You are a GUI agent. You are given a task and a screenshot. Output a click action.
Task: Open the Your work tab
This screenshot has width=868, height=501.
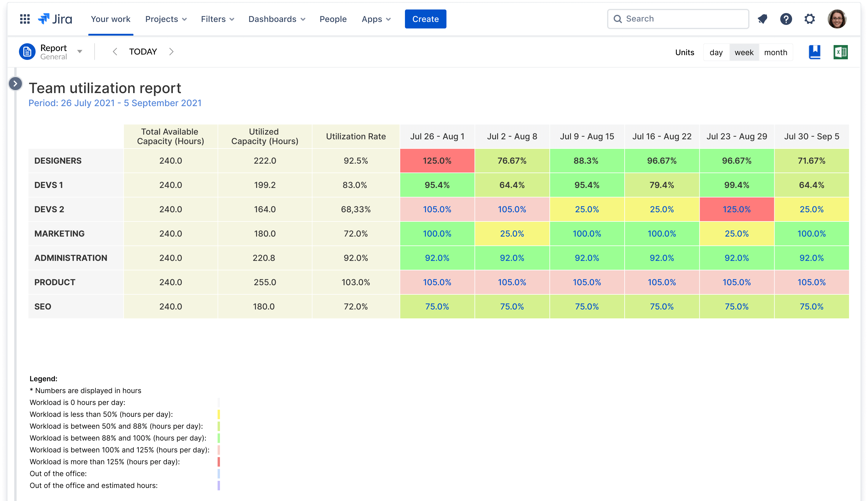[111, 19]
